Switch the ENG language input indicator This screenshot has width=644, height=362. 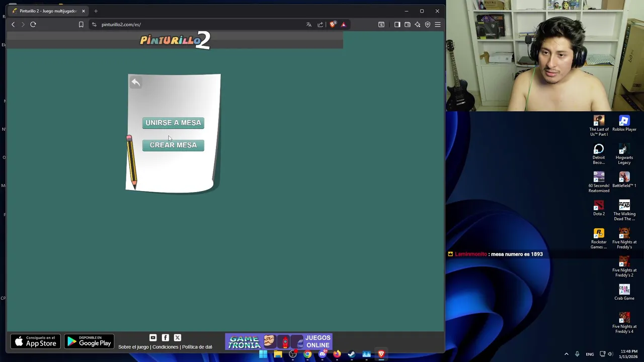(x=590, y=354)
